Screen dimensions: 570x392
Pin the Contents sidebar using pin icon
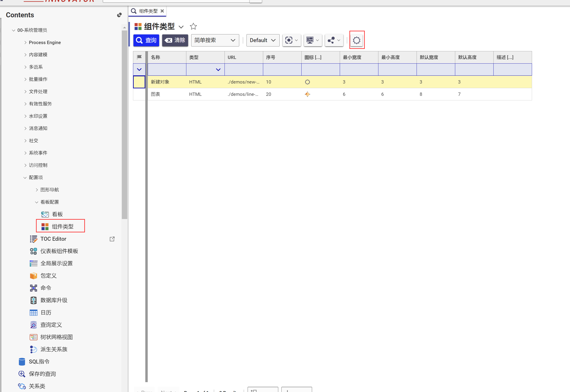[x=119, y=15]
